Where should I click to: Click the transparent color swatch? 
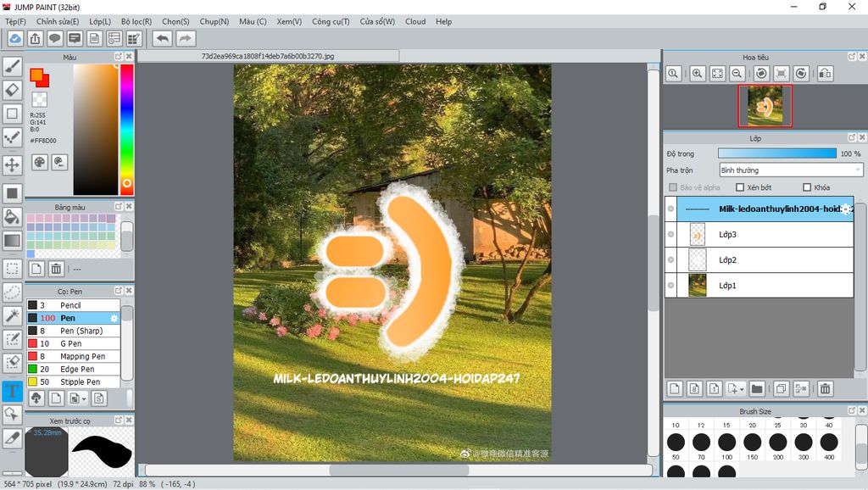pos(39,100)
